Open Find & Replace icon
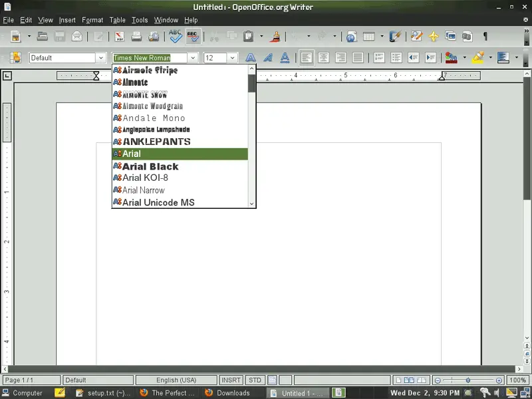Image resolution: width=532 pixels, height=399 pixels. pyautogui.click(x=416, y=37)
